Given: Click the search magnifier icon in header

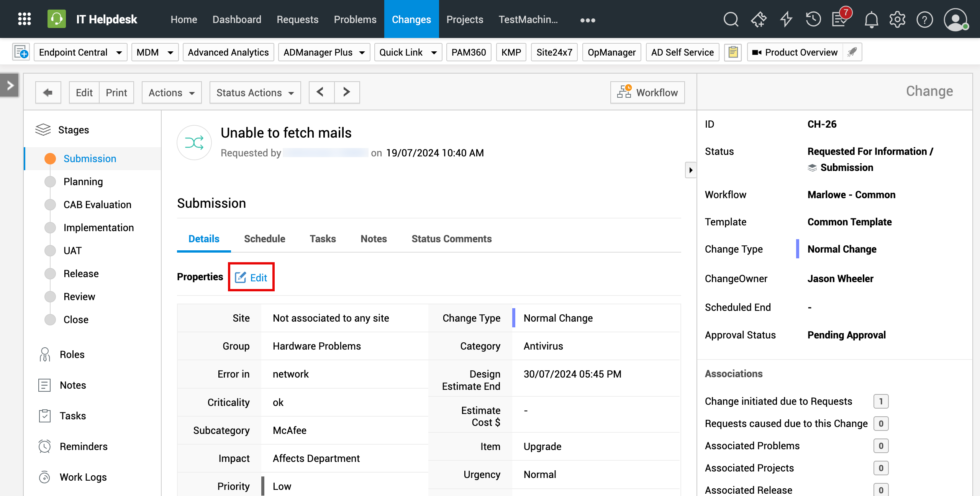Looking at the screenshot, I should click(731, 19).
